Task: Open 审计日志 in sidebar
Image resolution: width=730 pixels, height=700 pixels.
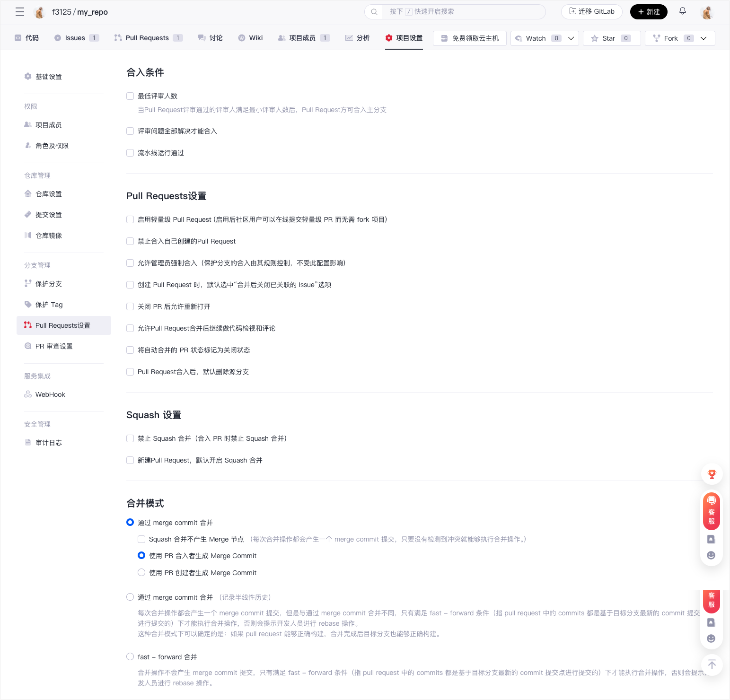Action: click(x=48, y=443)
